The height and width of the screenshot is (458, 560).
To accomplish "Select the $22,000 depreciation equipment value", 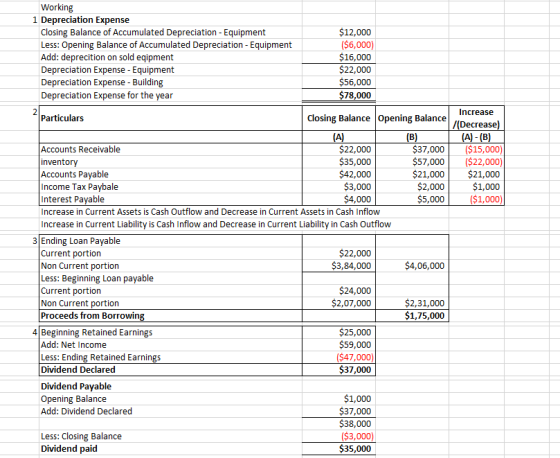I will click(x=355, y=70).
